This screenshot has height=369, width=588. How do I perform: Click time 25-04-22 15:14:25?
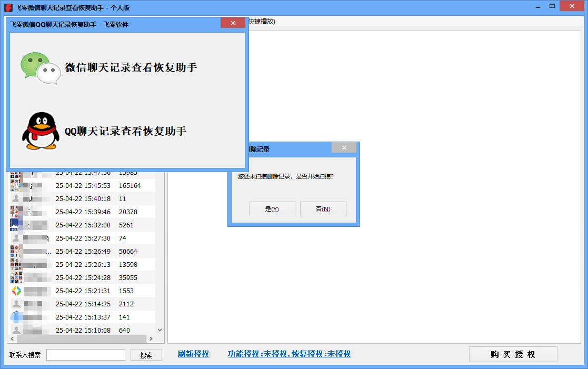point(83,304)
